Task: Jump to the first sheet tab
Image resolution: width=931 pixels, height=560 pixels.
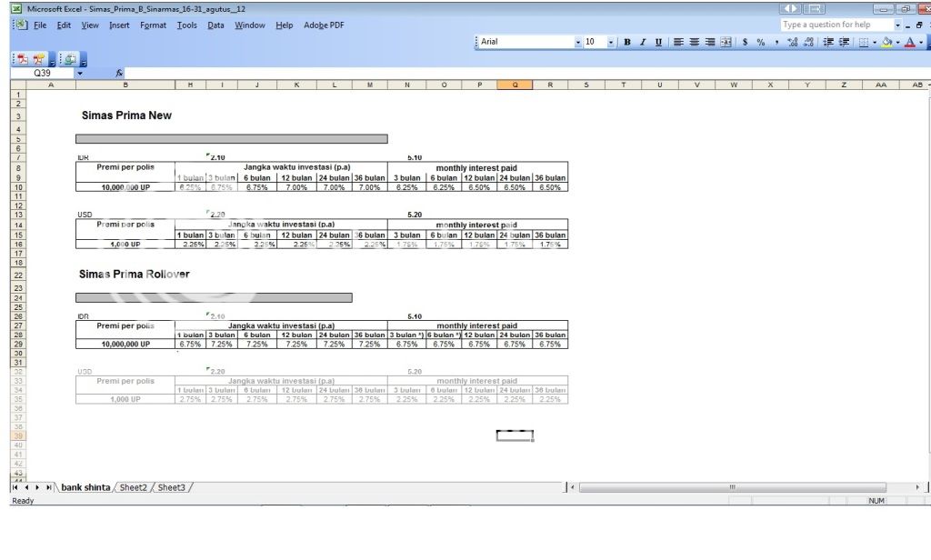Action: (x=15, y=487)
